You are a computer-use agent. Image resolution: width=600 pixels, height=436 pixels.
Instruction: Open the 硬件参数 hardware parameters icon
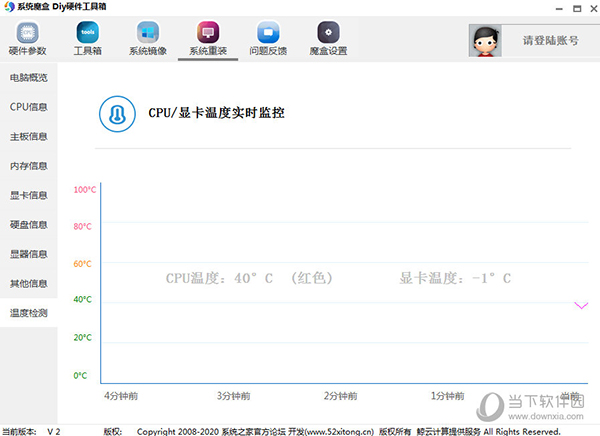[x=27, y=32]
